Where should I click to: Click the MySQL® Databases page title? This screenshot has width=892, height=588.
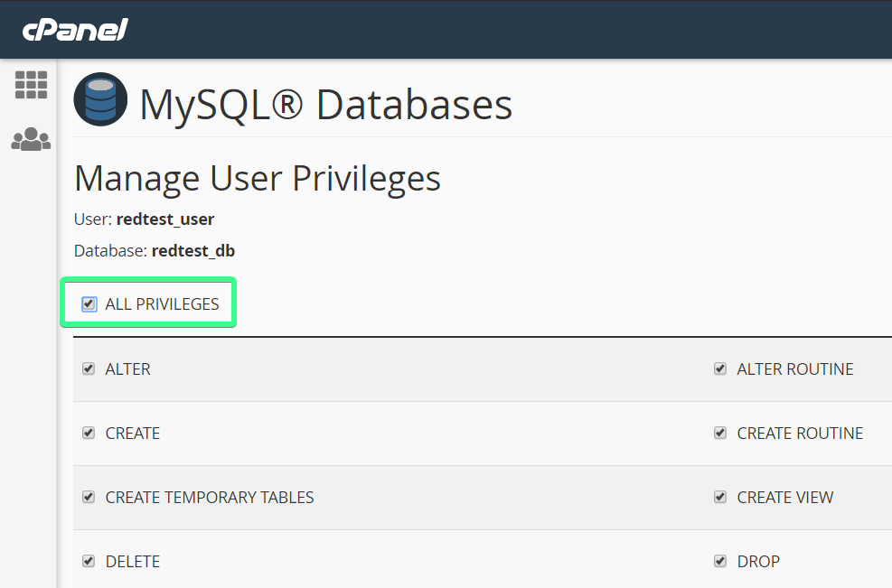click(x=325, y=104)
